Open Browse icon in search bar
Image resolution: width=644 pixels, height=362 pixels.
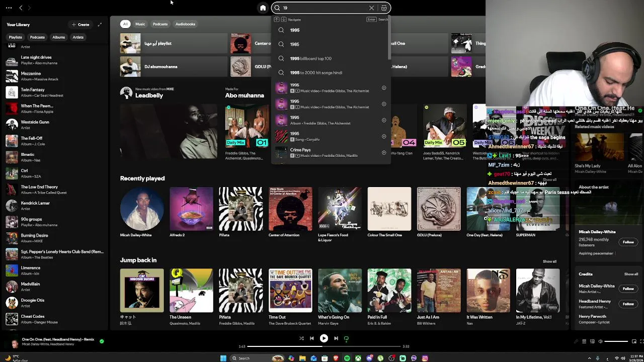click(x=384, y=8)
